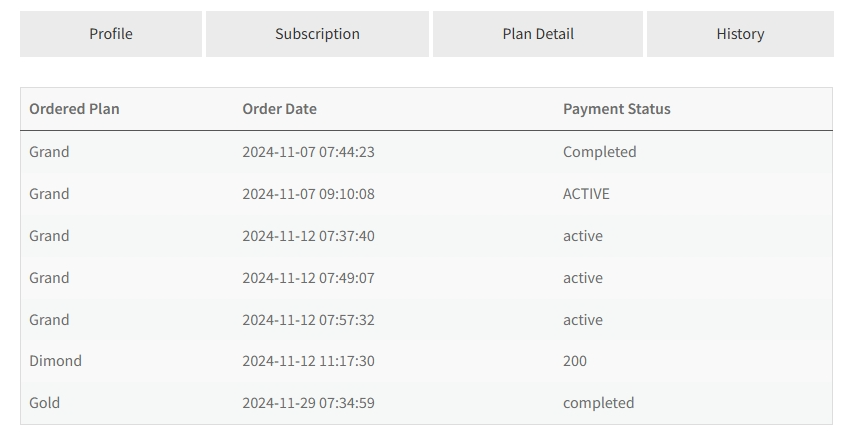Click the order date 2024-11-29 07:34:59

(308, 403)
